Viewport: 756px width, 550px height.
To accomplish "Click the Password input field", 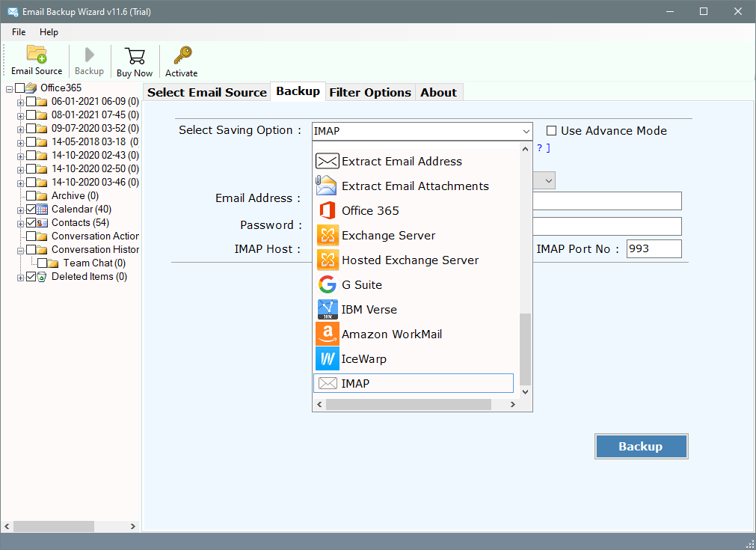I will 607,226.
